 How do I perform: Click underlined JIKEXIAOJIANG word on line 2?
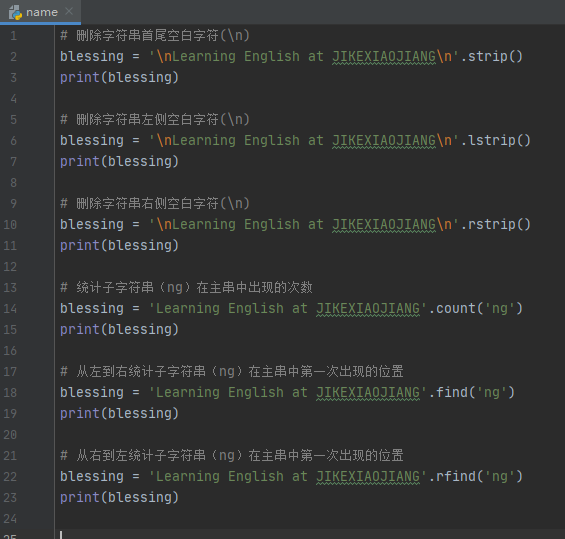tap(384, 57)
